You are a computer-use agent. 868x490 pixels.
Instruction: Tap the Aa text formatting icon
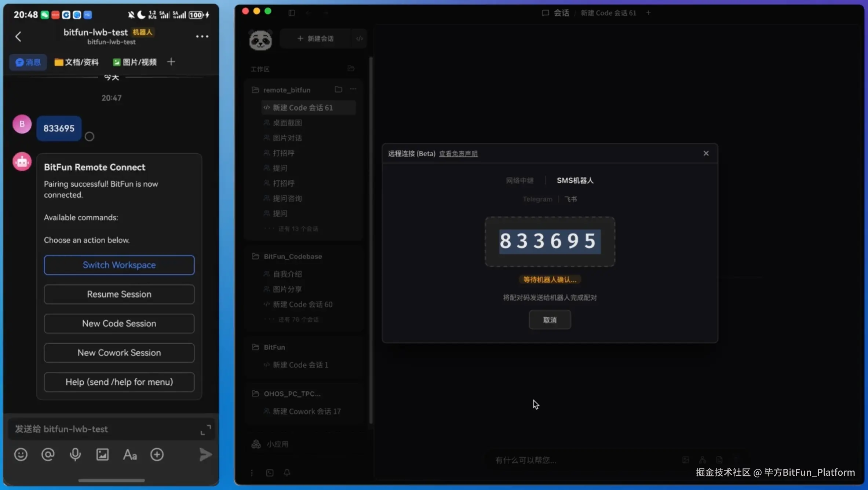[130, 455]
